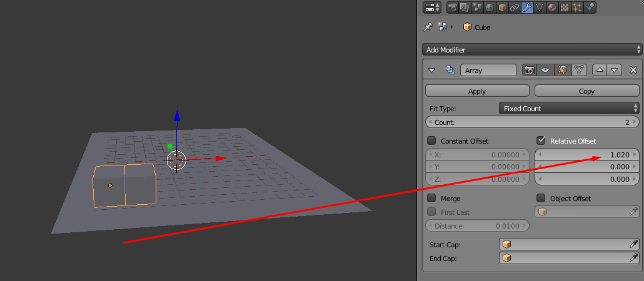
Task: Open the Physics properties tab
Action: 590,7
